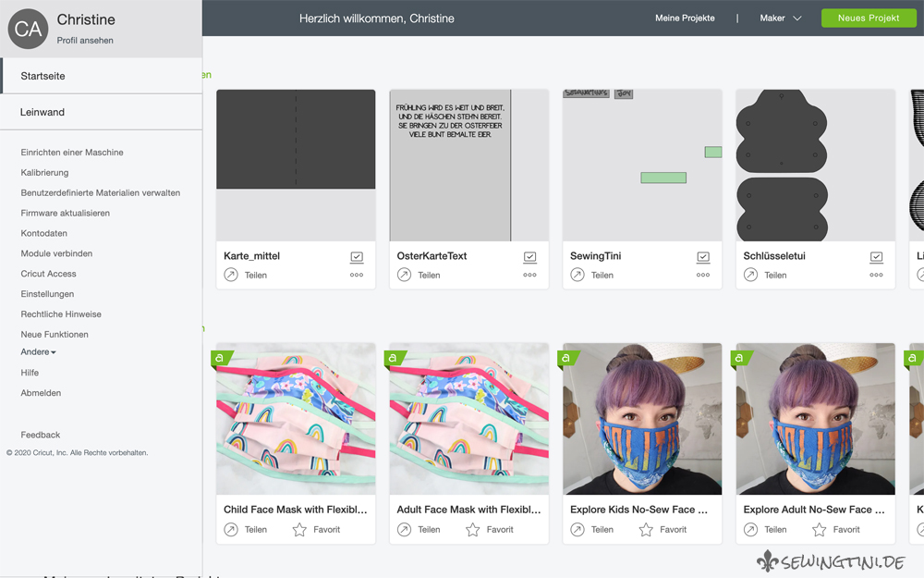Image resolution: width=924 pixels, height=578 pixels.
Task: Expand the Maker machine dropdown
Action: (x=780, y=18)
